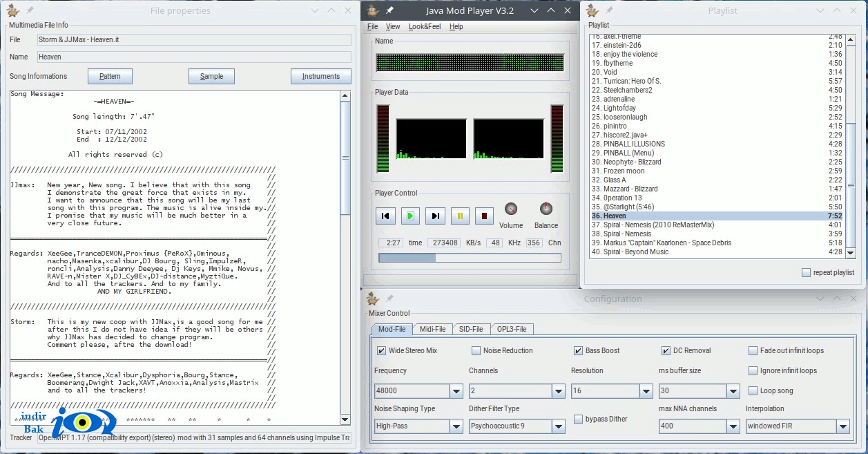Select playlist entry 40. Spiral - Beyond Music
This screenshot has width=868, height=454.
(717, 252)
